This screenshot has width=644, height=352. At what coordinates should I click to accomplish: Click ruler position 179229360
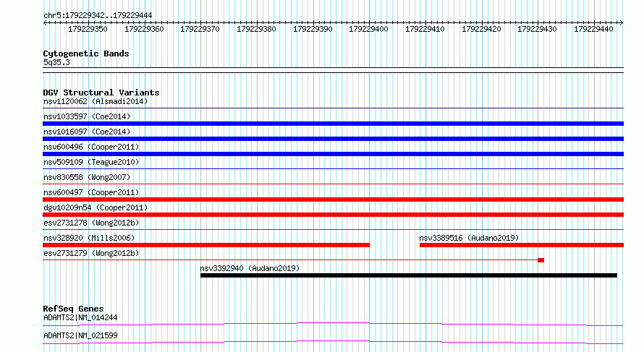click(144, 29)
